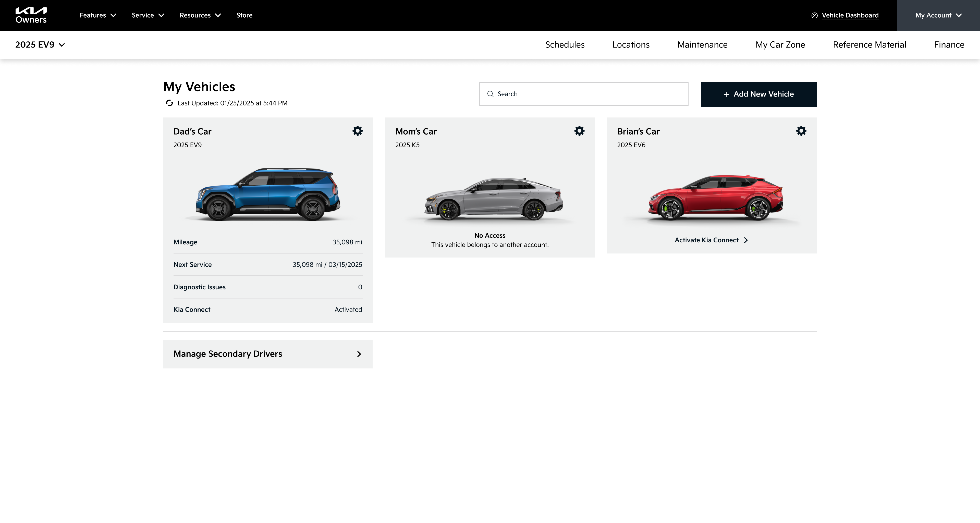Open settings gear for Mom's Car

pos(579,131)
